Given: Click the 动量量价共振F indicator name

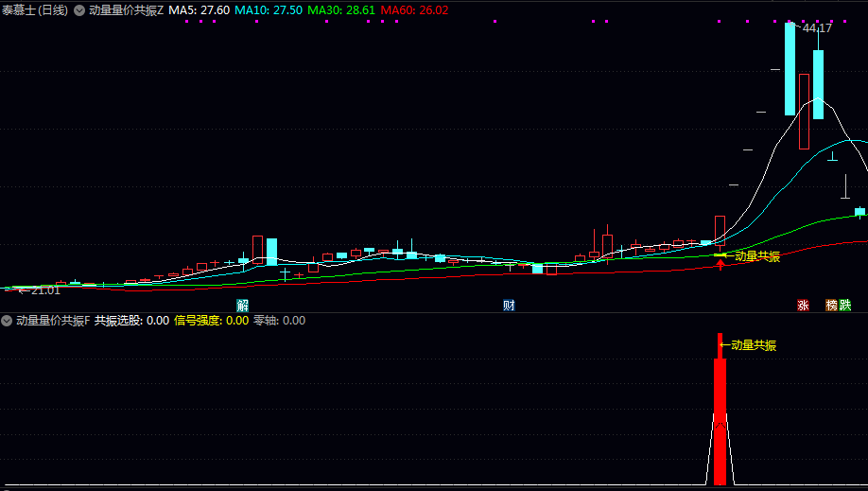Looking at the screenshot, I should tap(53, 321).
